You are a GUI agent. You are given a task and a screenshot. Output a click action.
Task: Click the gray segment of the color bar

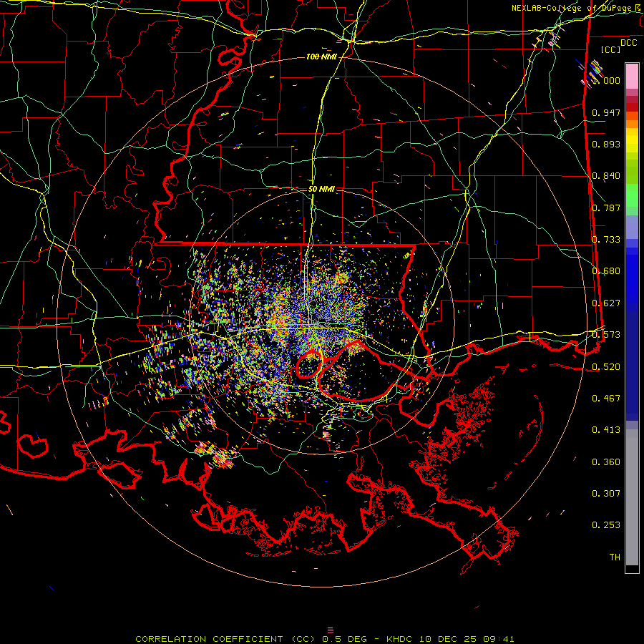[x=632, y=497]
